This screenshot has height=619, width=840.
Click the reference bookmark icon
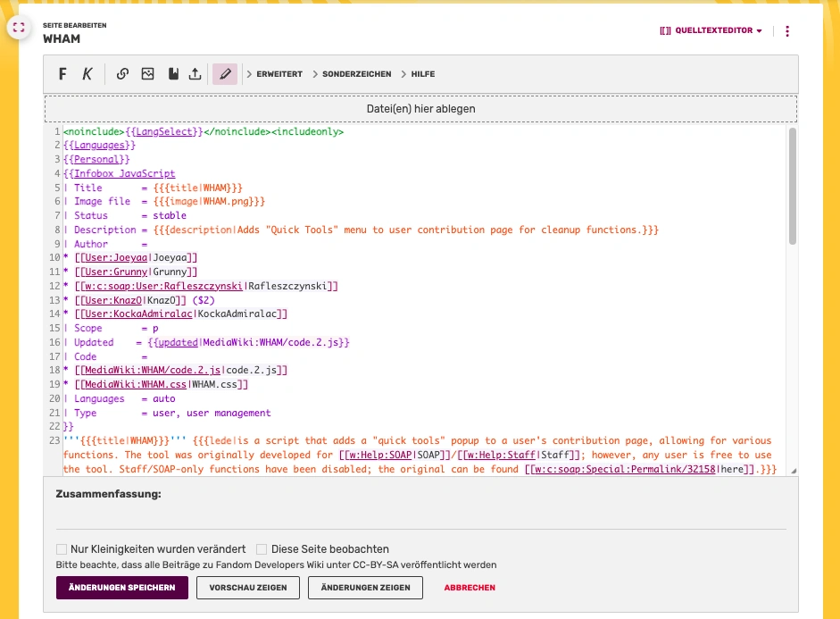click(x=172, y=74)
